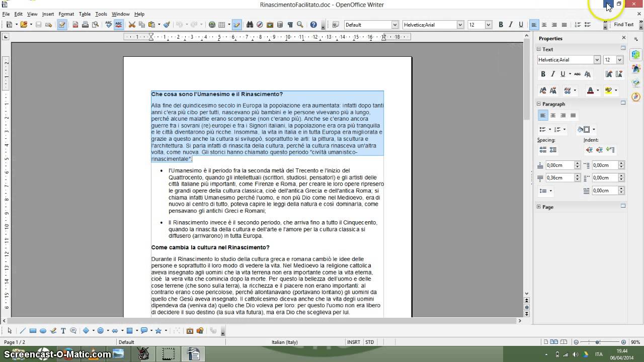This screenshot has width=644, height=362.
Task: Collapse the Text panel in sidebar
Action: (538, 49)
